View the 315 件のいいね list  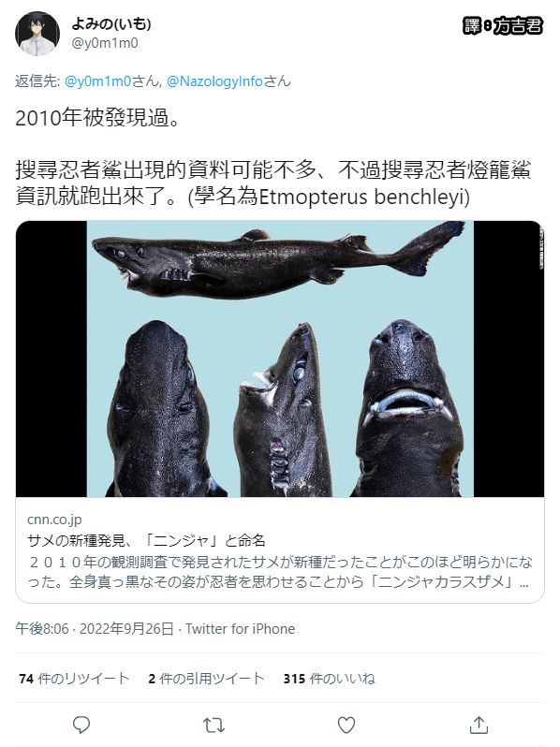point(330,679)
